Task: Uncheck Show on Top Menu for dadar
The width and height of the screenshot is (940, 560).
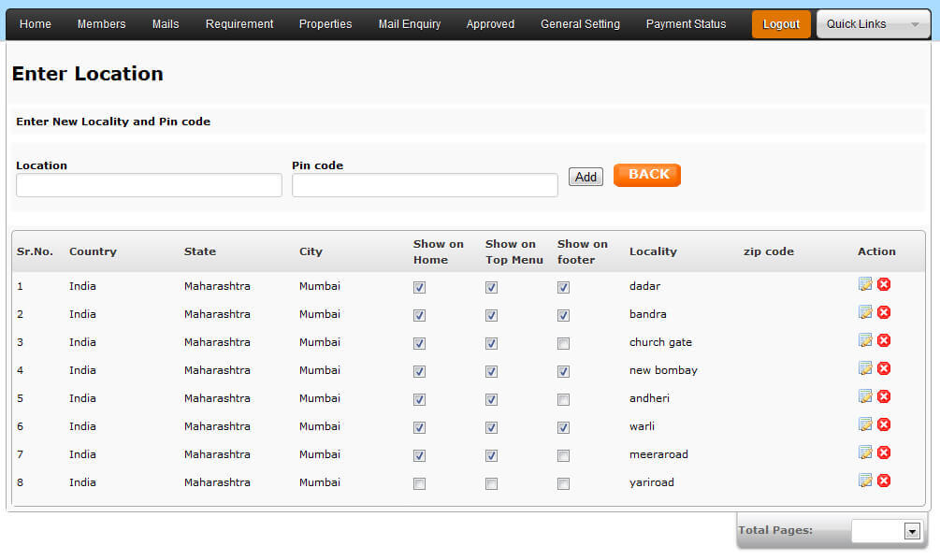Action: pos(491,288)
